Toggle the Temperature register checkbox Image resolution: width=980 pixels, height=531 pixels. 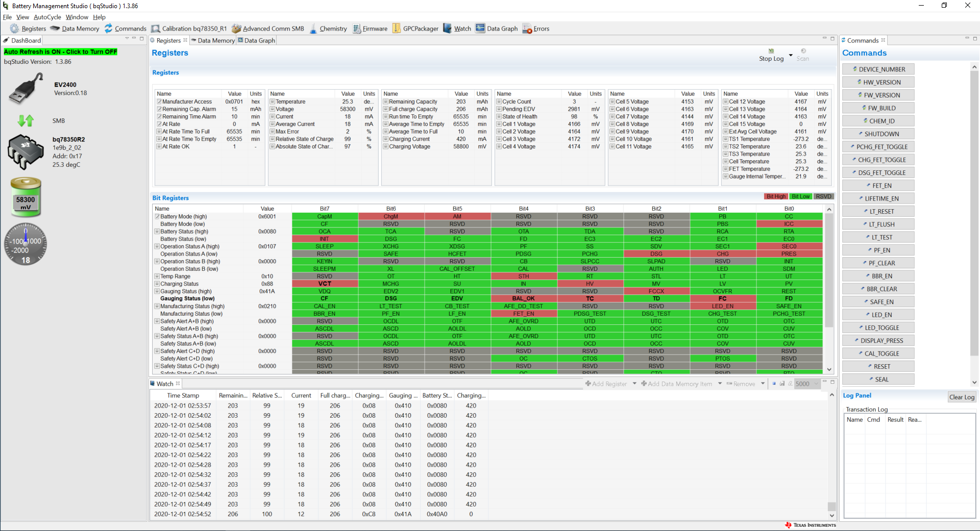273,102
